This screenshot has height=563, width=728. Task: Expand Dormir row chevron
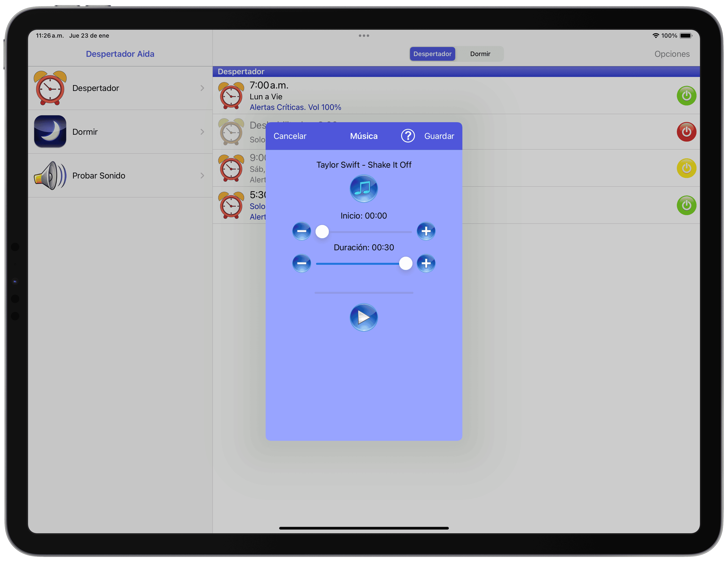tap(202, 132)
